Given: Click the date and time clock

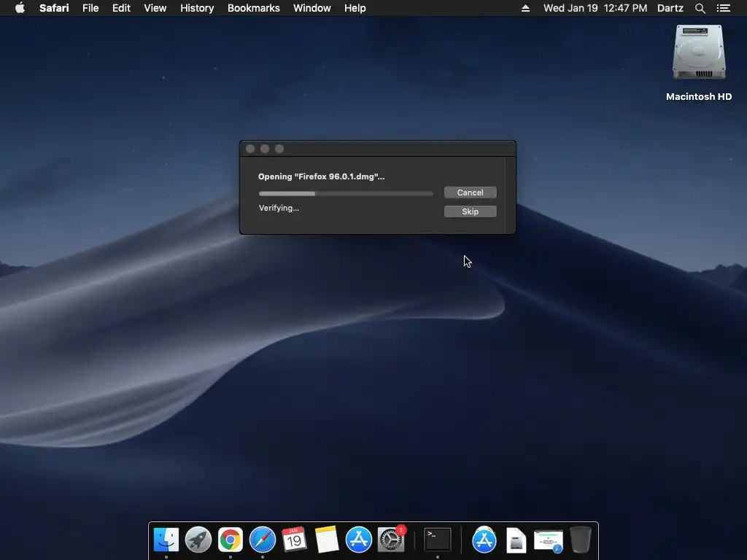Looking at the screenshot, I should (595, 8).
